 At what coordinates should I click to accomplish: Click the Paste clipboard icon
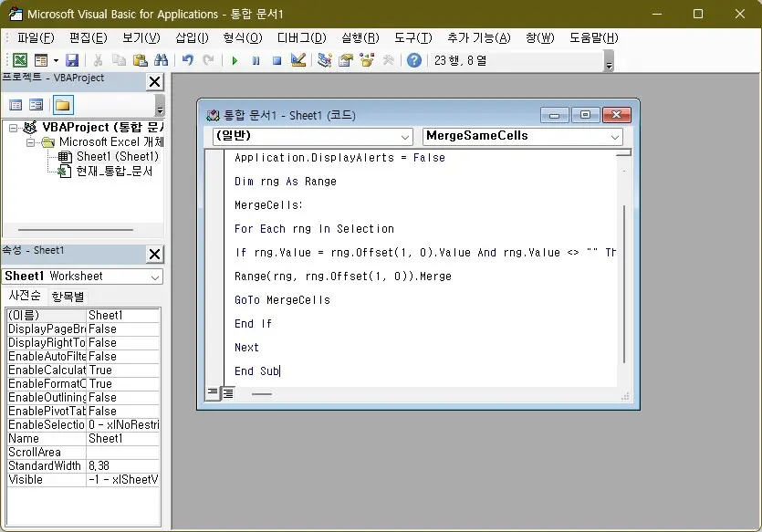pos(140,60)
